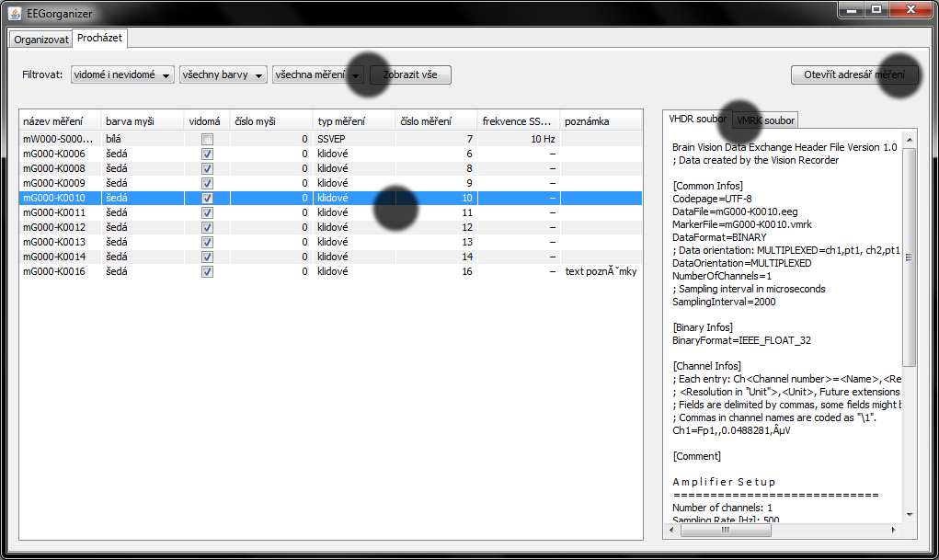Select the mG000-K0012 measurement name
939x560 pixels.
click(54, 228)
